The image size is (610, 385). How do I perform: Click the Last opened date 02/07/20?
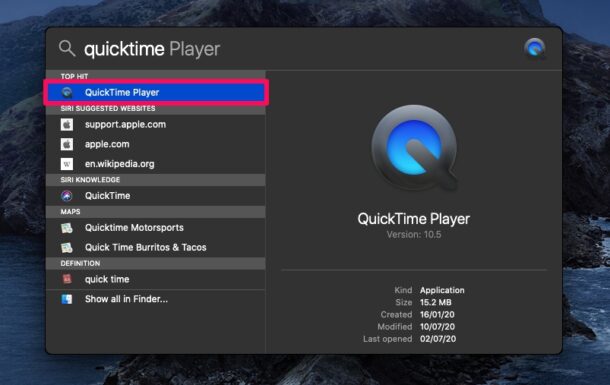438,339
